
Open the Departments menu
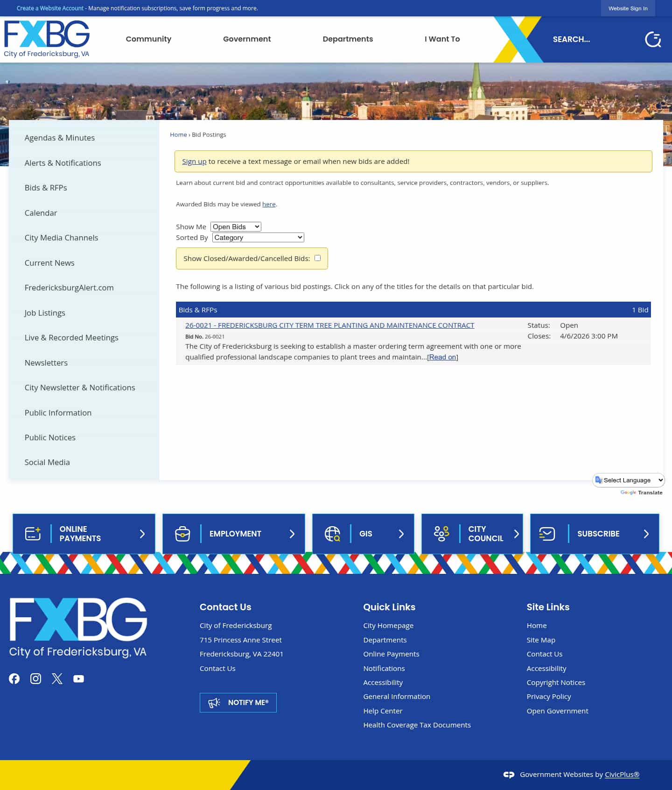point(348,39)
